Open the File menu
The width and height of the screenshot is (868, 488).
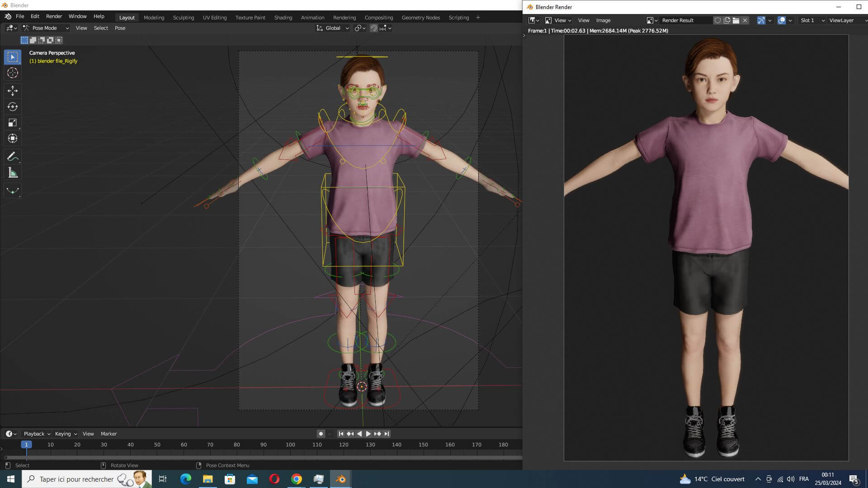tap(20, 16)
